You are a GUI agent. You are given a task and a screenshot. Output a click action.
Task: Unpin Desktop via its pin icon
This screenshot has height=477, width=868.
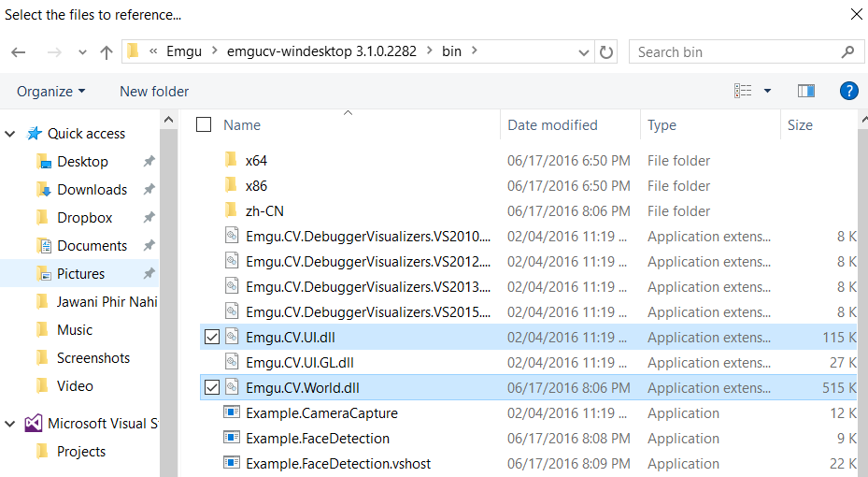[x=149, y=161]
